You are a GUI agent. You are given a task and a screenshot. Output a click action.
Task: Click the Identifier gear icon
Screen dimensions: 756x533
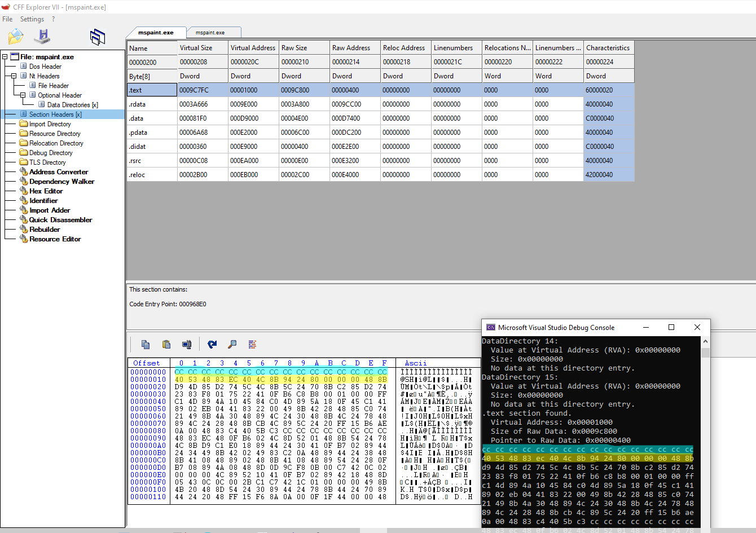pyautogui.click(x=24, y=200)
